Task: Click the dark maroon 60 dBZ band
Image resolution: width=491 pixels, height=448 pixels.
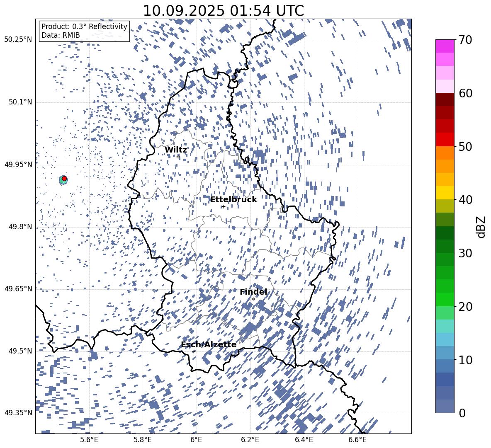Action: click(445, 99)
